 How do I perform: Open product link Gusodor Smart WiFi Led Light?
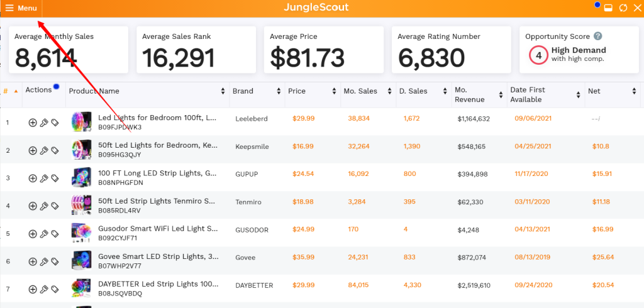[x=158, y=229]
